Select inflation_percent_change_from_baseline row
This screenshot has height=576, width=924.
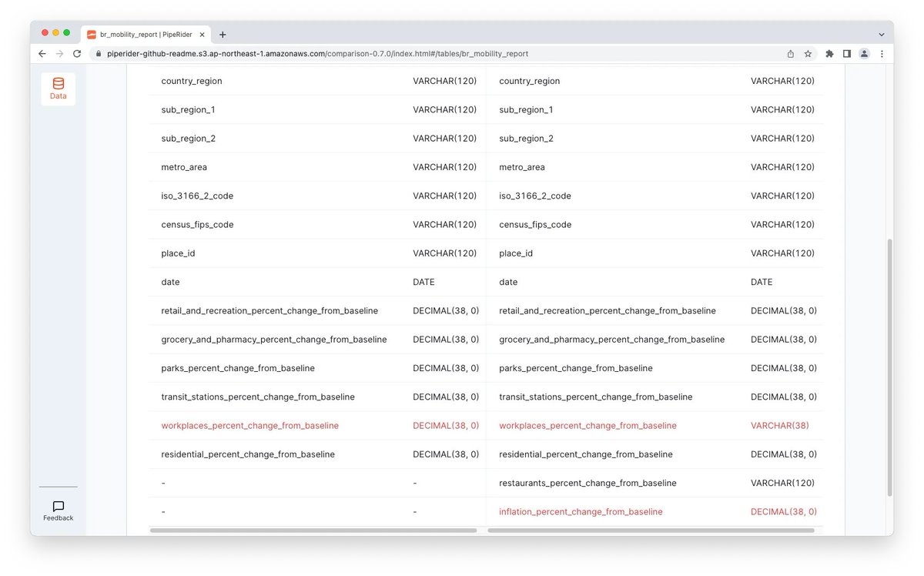[x=655, y=512]
